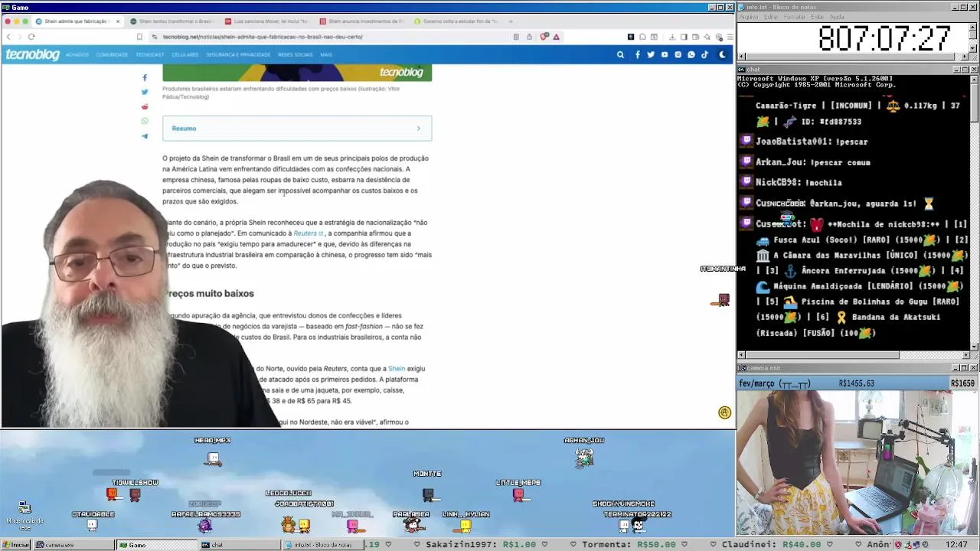Open the browser hamburger menu
This screenshot has height=551, width=980.
(x=730, y=37)
